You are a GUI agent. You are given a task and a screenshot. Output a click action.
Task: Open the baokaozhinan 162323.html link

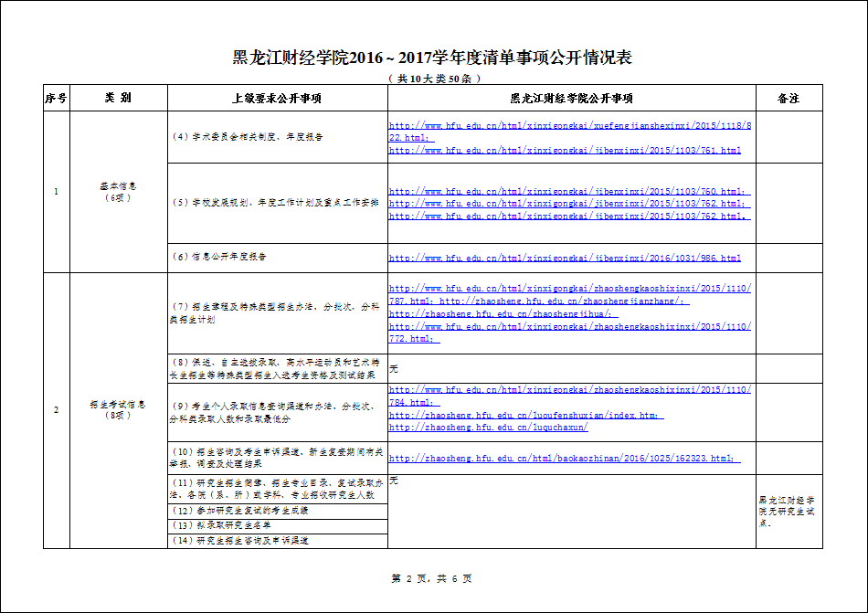coord(564,458)
